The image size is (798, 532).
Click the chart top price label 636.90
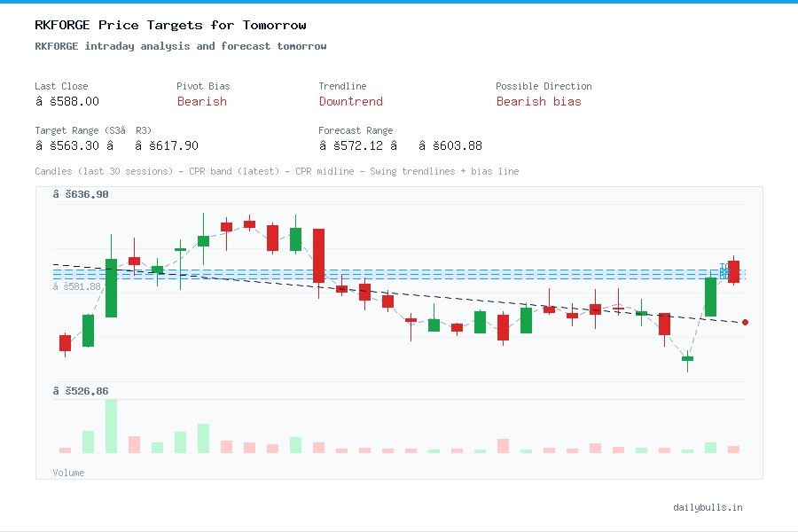(x=81, y=194)
